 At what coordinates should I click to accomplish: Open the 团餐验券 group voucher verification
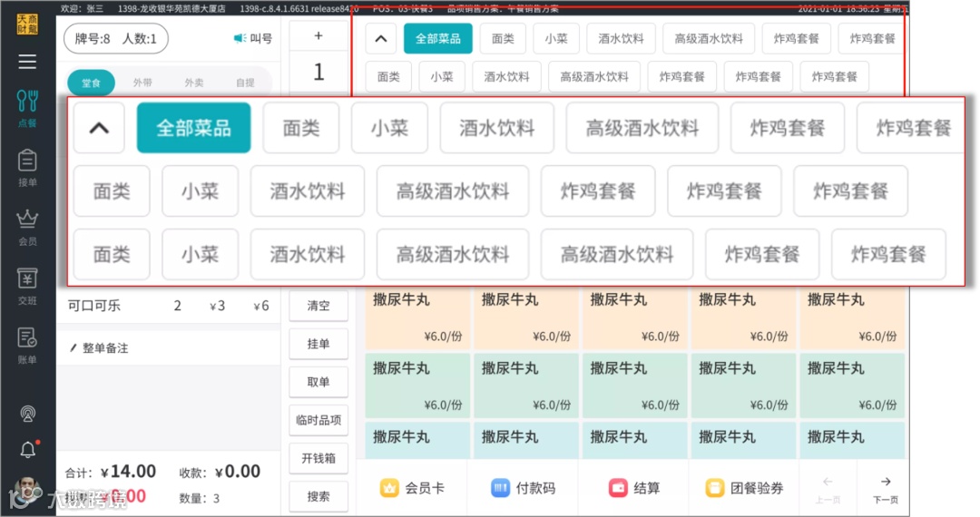pos(744,488)
